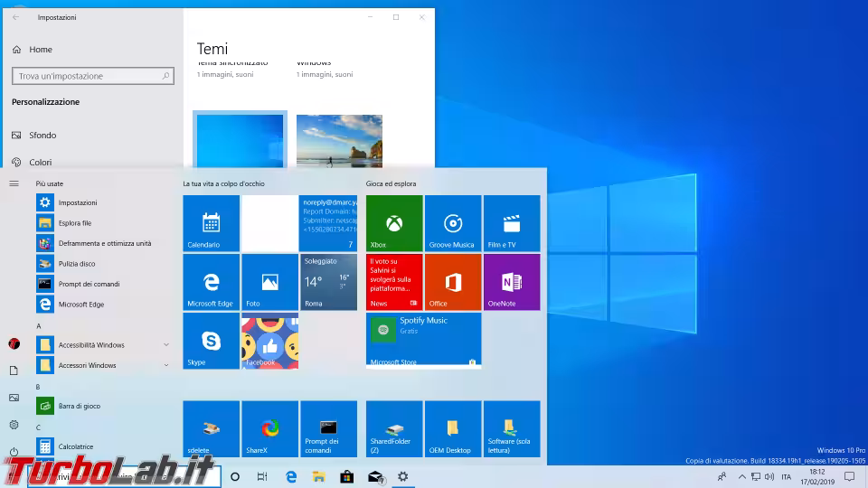Show hidden system tray icons
The height and width of the screenshot is (488, 868).
pyautogui.click(x=741, y=476)
